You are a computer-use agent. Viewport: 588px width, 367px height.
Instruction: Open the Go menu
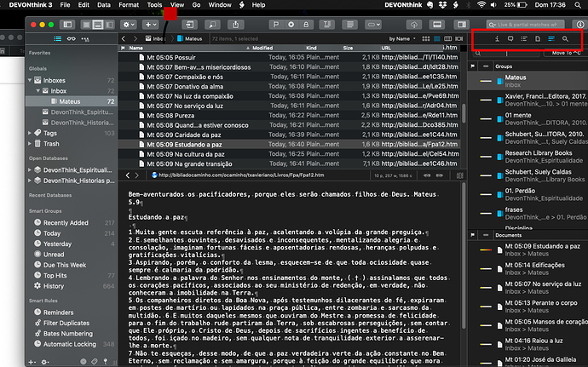(x=196, y=5)
